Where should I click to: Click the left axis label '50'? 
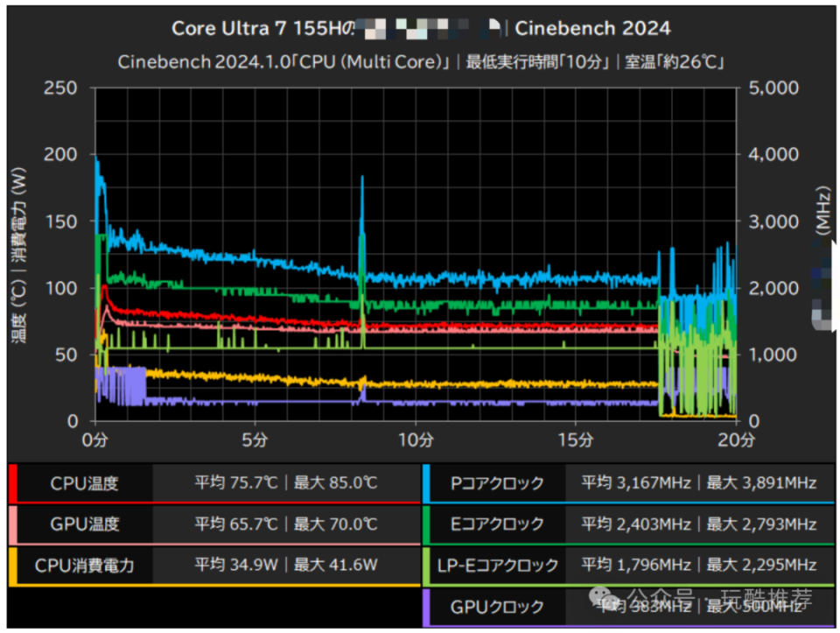pos(66,355)
